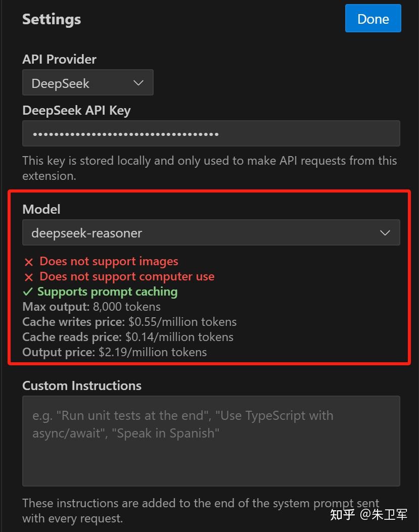Click the red X icon beside 'Does not support images'
Screen dimensions: 419x532
pos(28,262)
